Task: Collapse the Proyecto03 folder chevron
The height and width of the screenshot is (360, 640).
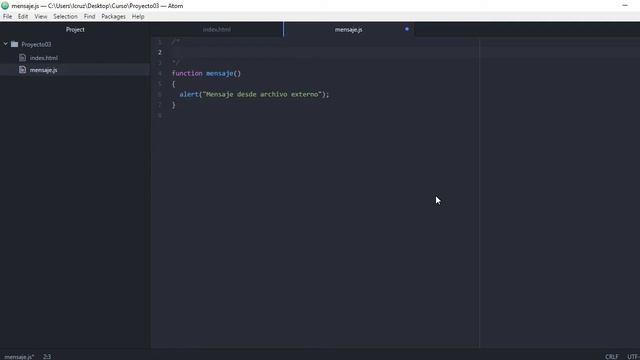Action: pyautogui.click(x=6, y=44)
